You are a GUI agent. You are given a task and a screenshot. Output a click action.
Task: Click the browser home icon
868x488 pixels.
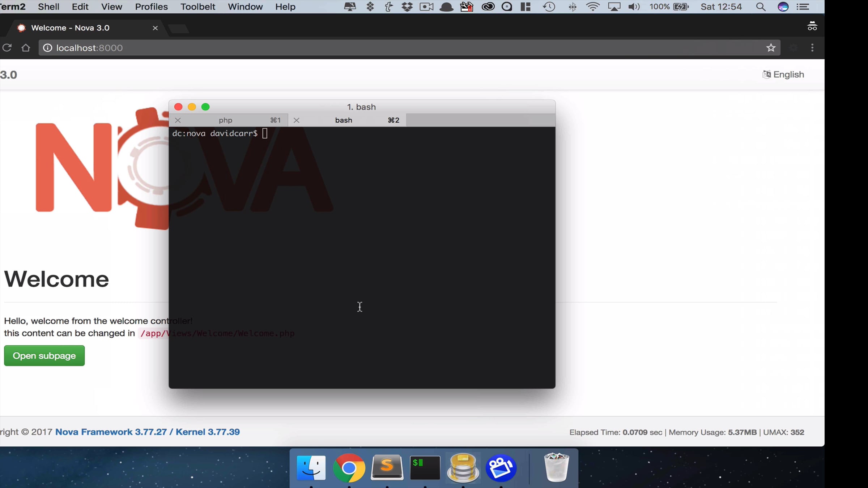point(26,48)
